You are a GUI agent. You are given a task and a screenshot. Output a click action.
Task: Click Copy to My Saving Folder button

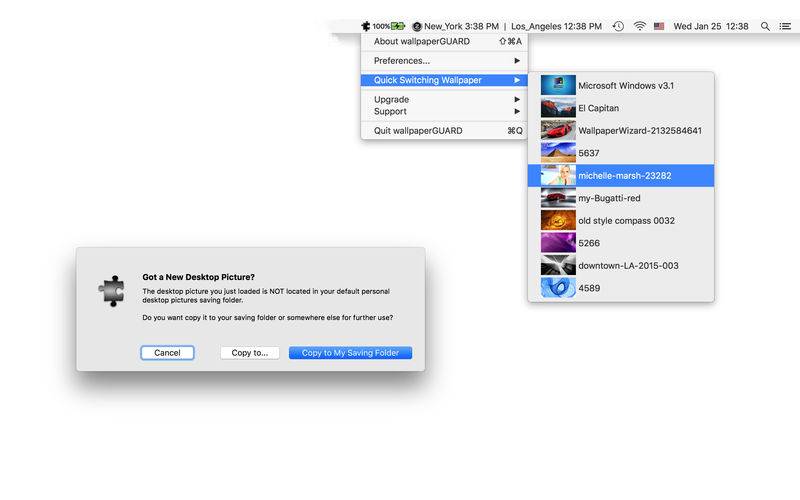click(350, 353)
